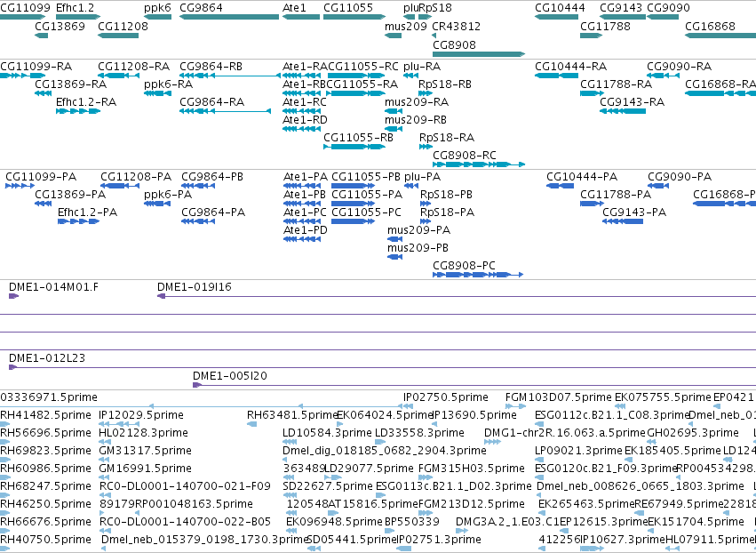Click the CG9143-PA protein label

pyautogui.click(x=634, y=212)
